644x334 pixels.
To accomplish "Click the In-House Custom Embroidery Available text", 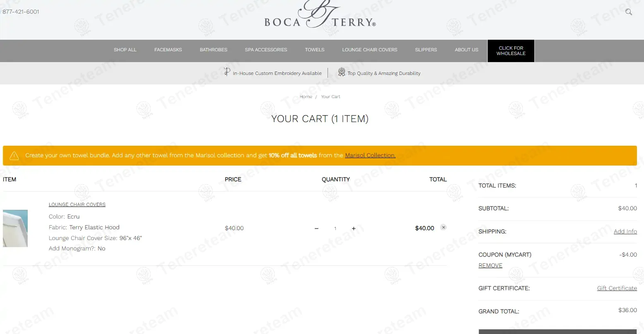I will point(277,73).
